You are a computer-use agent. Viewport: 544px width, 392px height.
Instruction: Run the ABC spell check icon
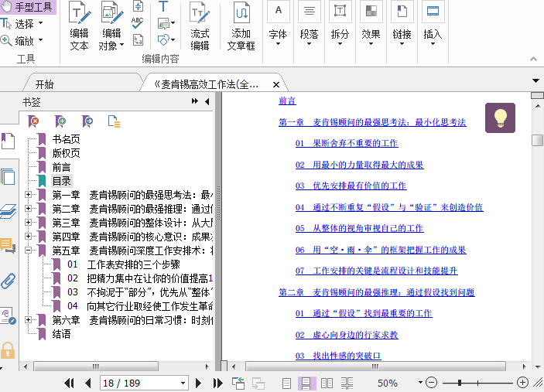coord(138,23)
